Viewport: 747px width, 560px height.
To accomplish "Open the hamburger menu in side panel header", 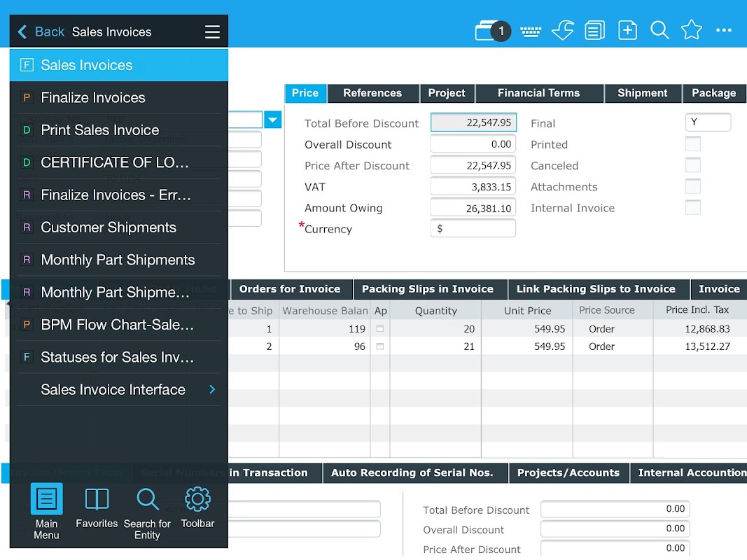I will pos(212,32).
